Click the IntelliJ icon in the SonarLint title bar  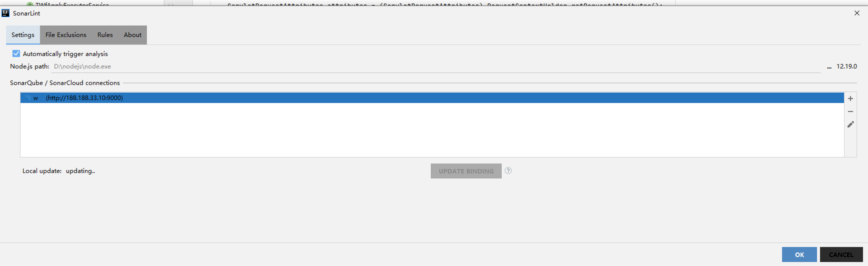5,13
